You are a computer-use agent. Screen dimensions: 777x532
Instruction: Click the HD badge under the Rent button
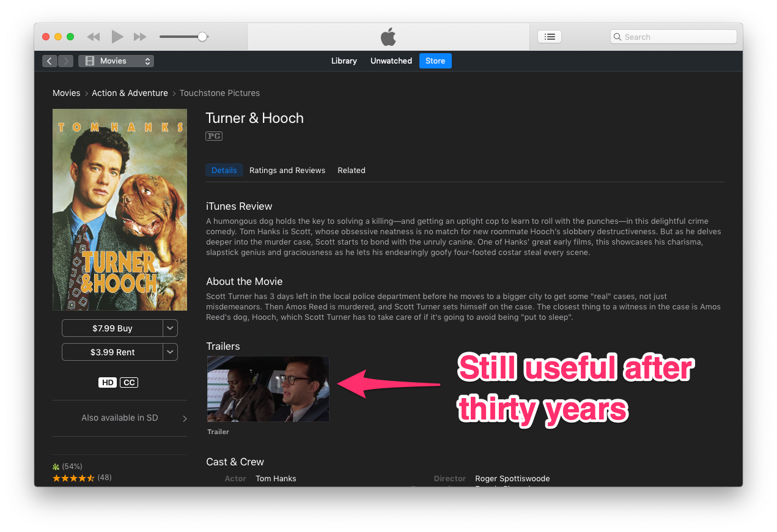click(108, 383)
